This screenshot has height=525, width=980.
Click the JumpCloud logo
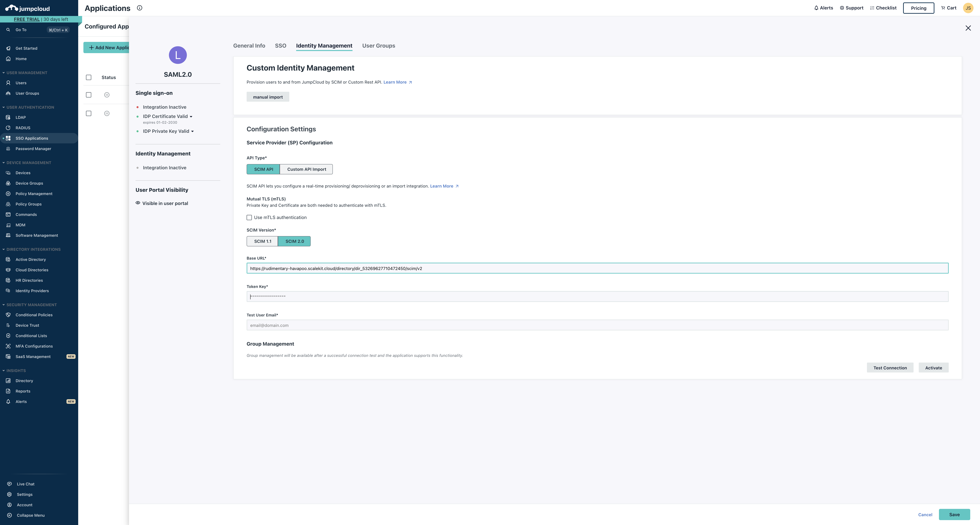27,8
